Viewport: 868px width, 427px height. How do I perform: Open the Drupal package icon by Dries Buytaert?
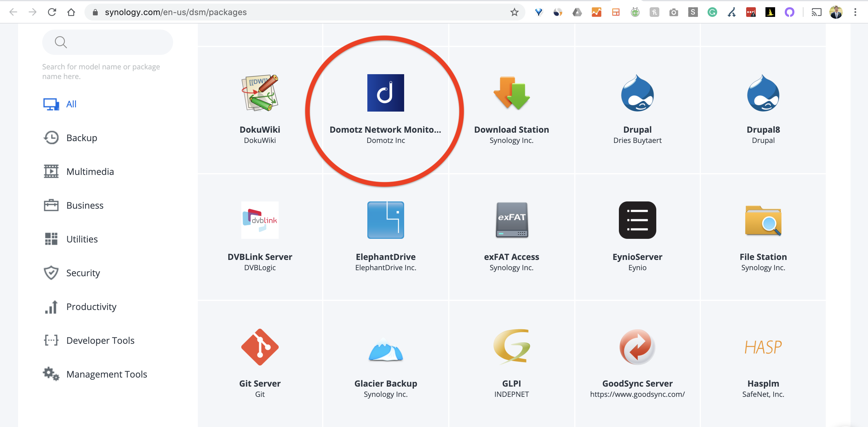pos(637,93)
